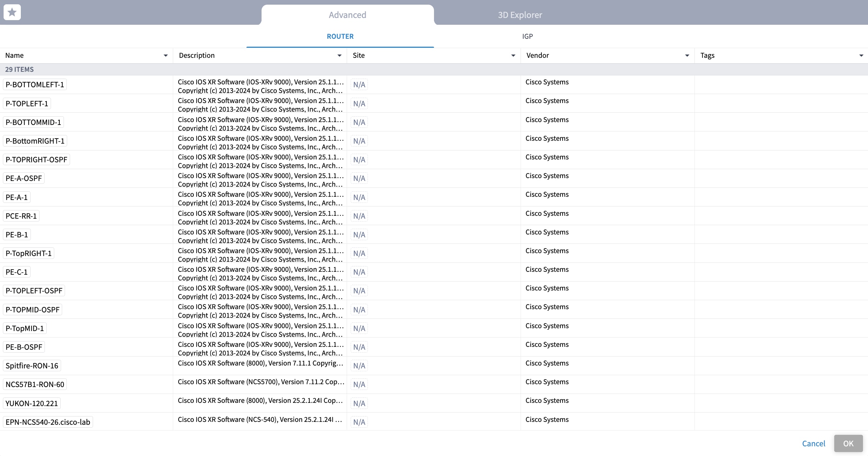Click the star favorites icon

pyautogui.click(x=12, y=13)
